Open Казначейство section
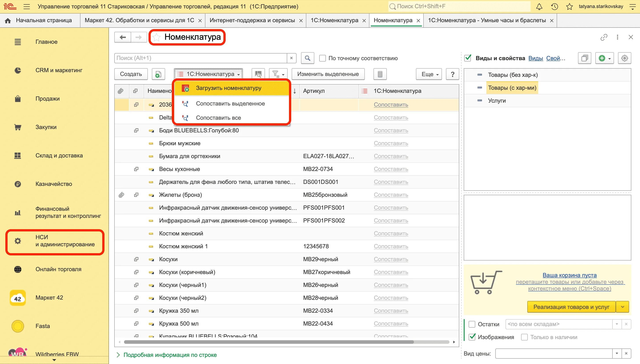This screenshot has height=364, width=640. (x=54, y=184)
